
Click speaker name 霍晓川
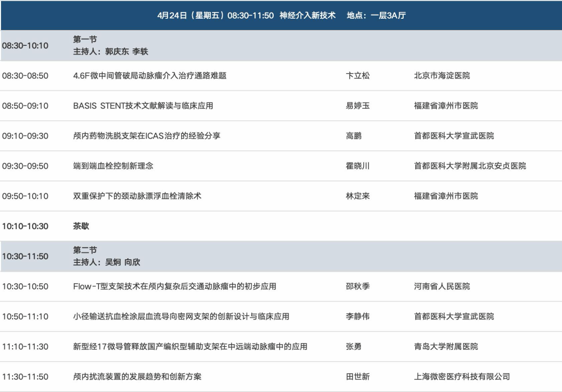(x=357, y=166)
